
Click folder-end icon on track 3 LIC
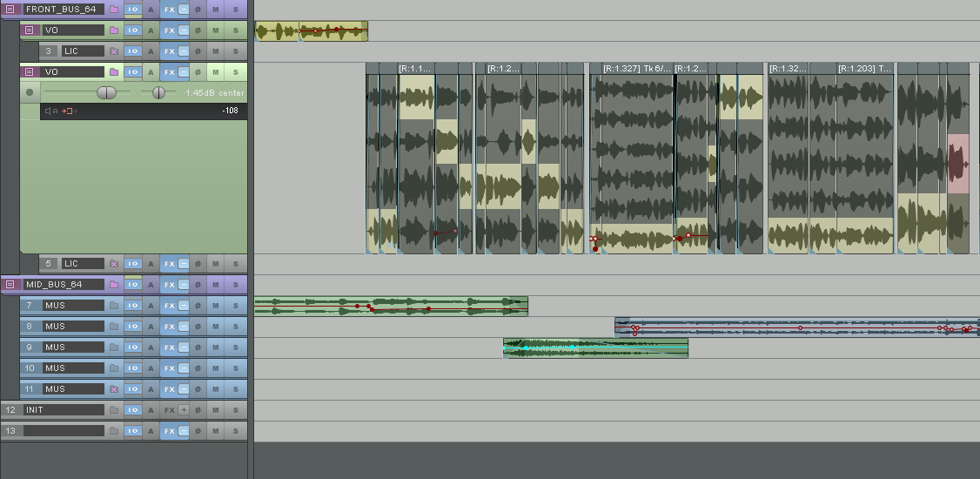(x=114, y=51)
